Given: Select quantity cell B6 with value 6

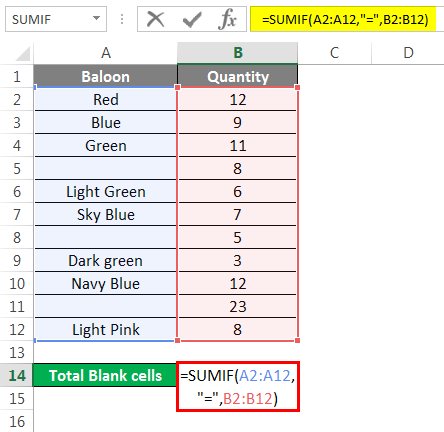Looking at the screenshot, I should point(237,191).
